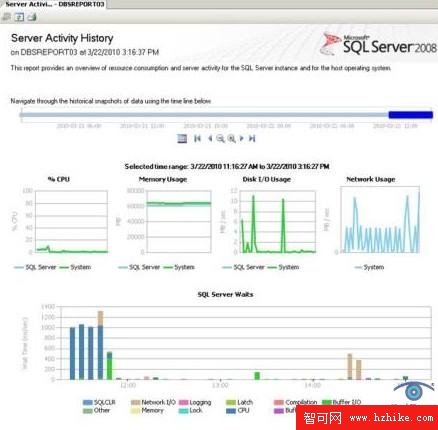This screenshot has width=438, height=430.
Task: Step back to the previous snapshot
Action: click(x=210, y=138)
